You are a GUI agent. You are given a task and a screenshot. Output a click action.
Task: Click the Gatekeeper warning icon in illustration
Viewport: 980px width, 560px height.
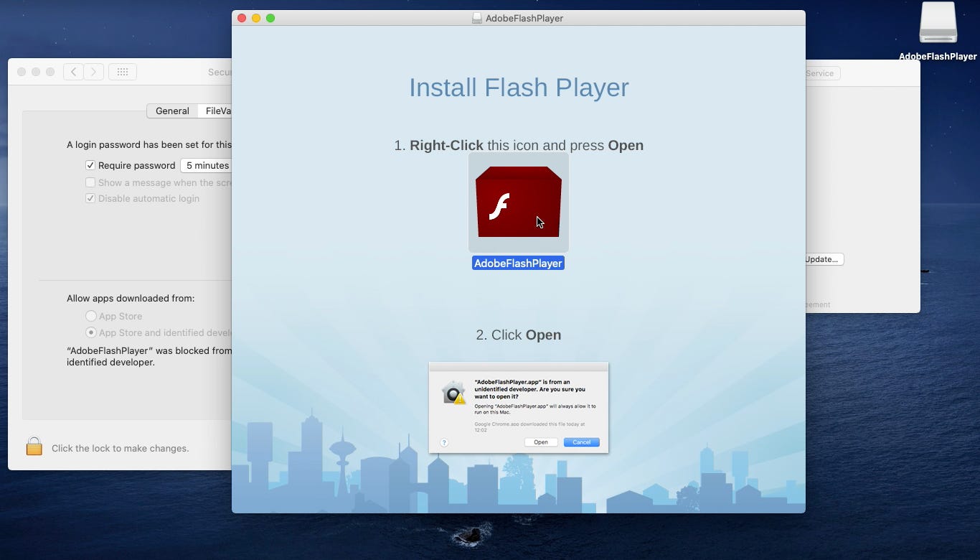coord(454,393)
